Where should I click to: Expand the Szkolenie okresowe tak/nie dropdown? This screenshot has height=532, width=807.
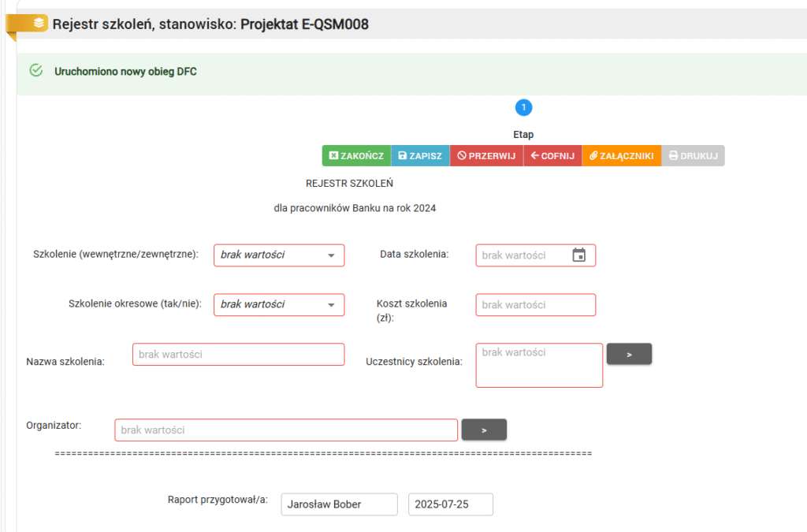(279, 304)
